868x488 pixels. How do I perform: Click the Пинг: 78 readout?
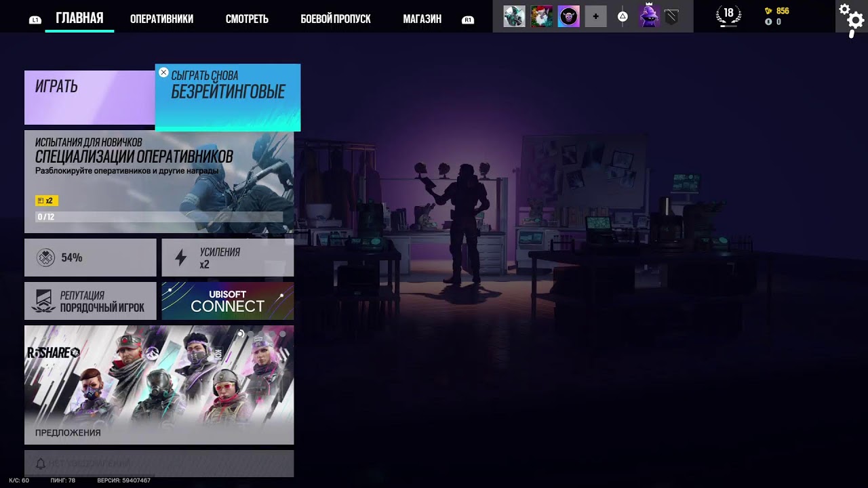tap(63, 481)
